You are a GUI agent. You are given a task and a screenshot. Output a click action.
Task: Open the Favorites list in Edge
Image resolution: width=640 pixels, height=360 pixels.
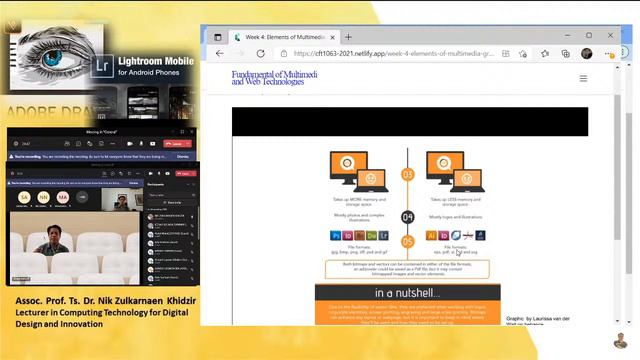coord(545,53)
